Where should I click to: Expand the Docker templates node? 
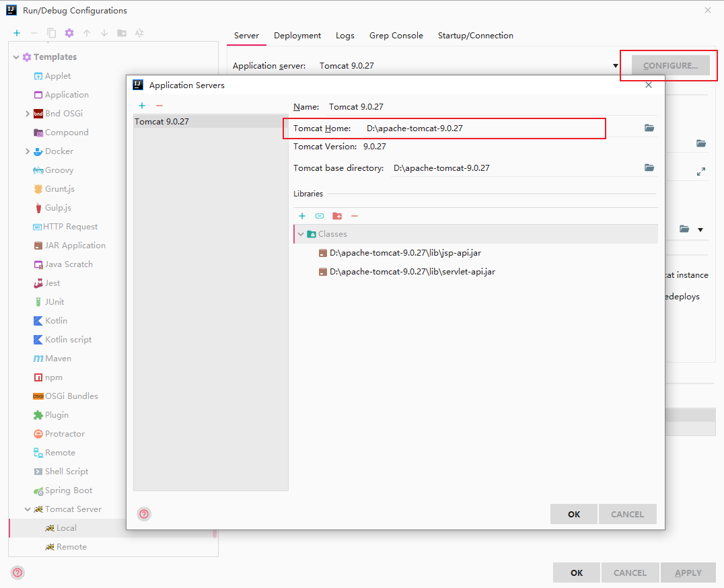pyautogui.click(x=27, y=151)
